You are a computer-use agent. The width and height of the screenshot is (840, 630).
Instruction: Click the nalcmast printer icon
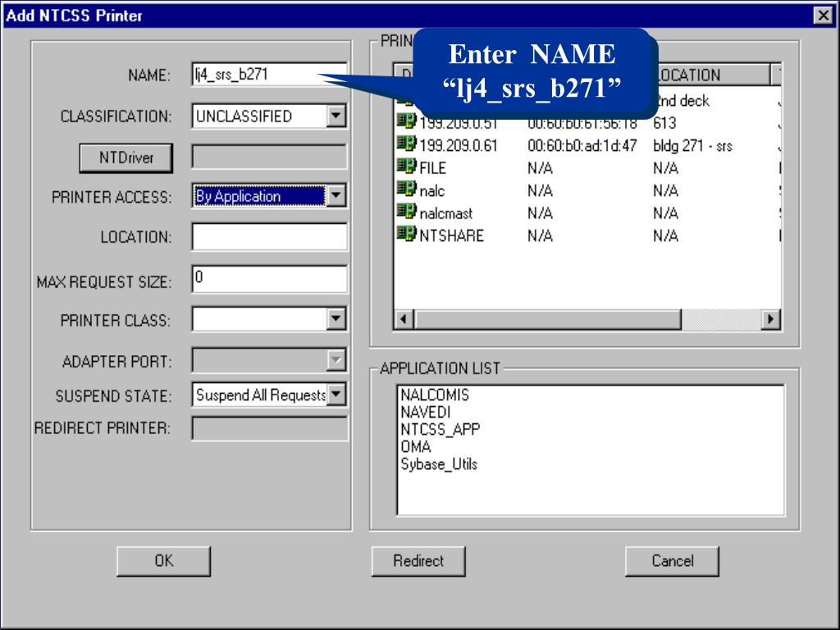405,213
